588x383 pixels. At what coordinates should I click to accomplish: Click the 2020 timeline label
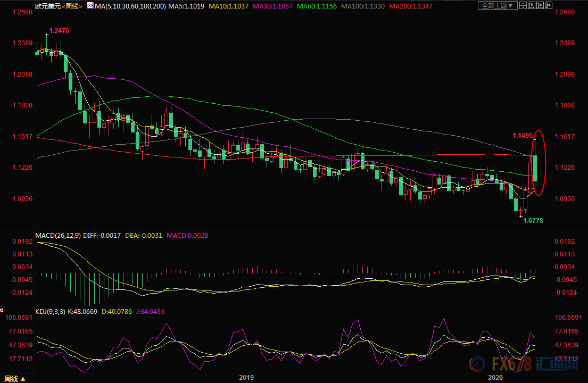pos(495,377)
